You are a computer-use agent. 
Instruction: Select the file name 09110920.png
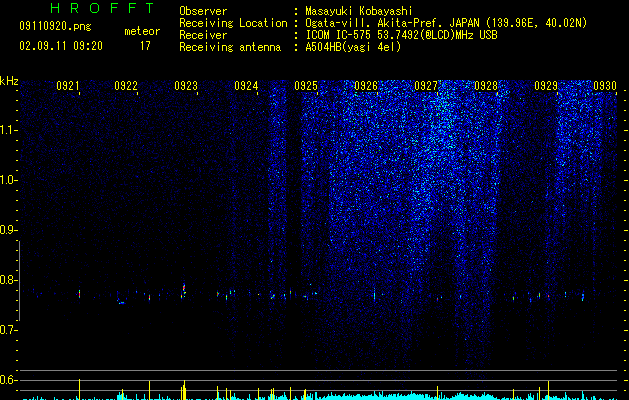(55, 26)
